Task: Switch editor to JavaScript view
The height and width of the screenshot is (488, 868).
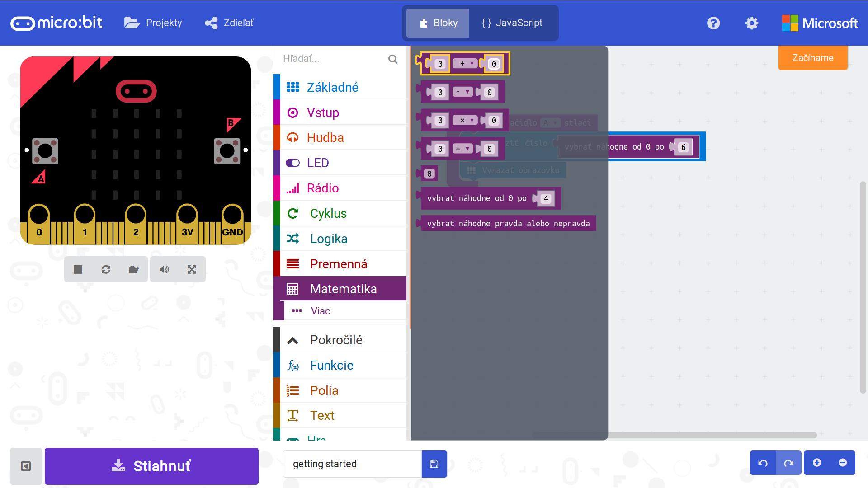Action: [513, 23]
